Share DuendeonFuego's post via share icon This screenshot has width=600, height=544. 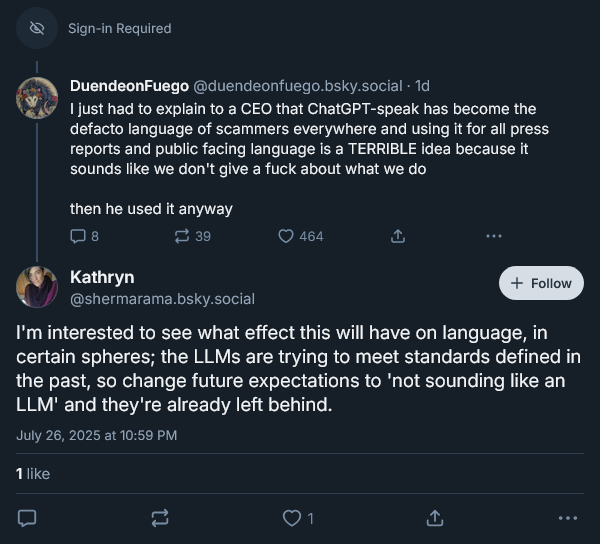point(397,236)
